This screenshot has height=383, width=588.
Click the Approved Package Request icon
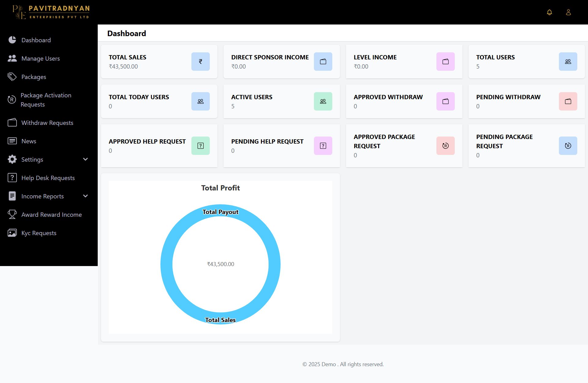pos(446,146)
